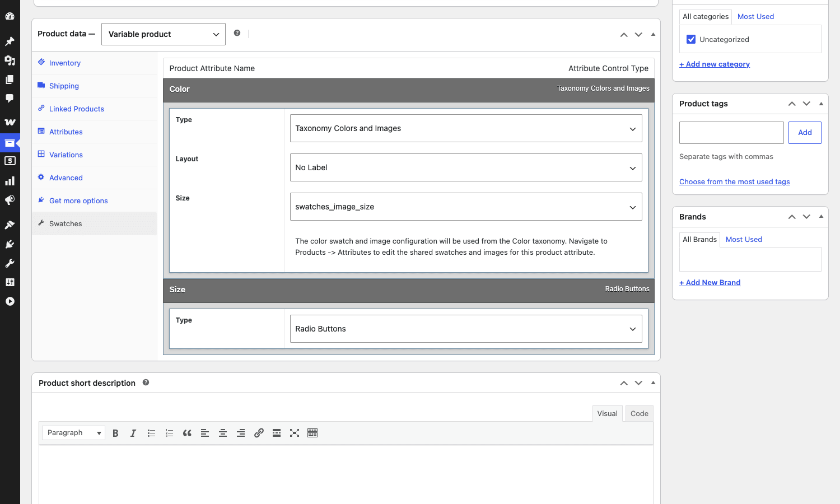Toggle italic in short description editor
The height and width of the screenshot is (504, 840).
(x=133, y=433)
